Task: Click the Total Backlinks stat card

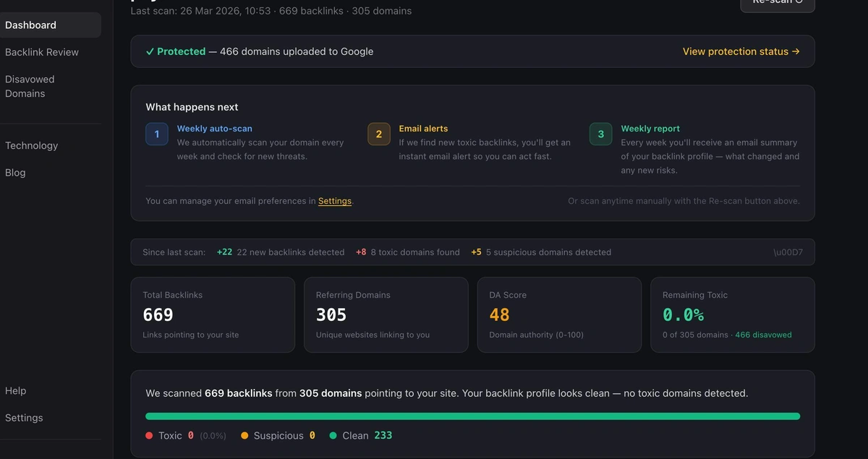Action: pos(213,314)
